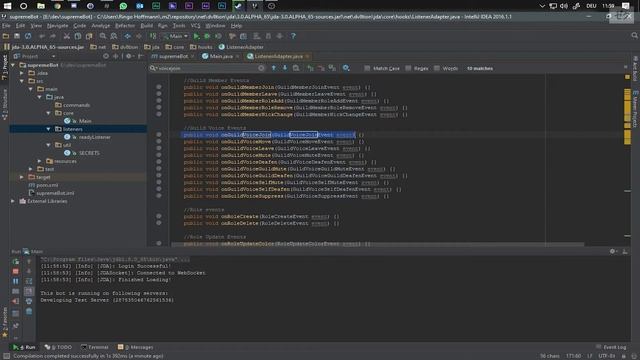Select SECRETS class in project tree
Viewport: 640px width, 360px height.
(x=89, y=153)
